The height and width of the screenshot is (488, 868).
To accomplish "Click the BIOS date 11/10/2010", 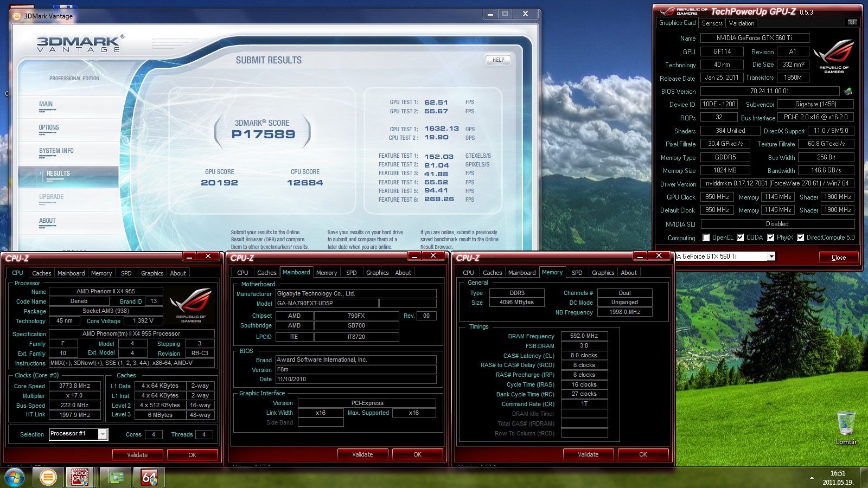I will tap(356, 379).
